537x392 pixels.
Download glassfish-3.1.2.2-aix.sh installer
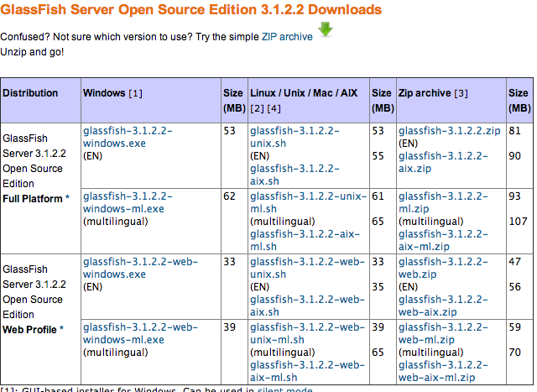(x=295, y=175)
